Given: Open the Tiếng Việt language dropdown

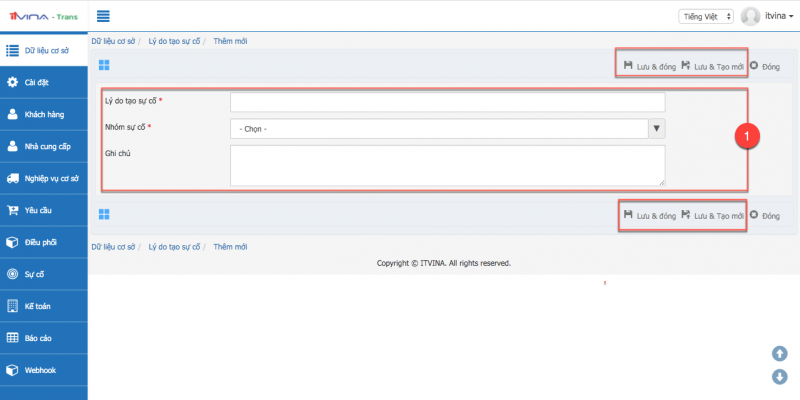Looking at the screenshot, I should pyautogui.click(x=707, y=16).
